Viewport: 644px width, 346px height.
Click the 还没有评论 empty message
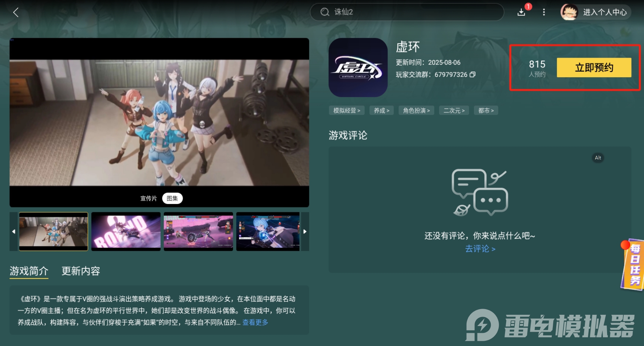[480, 236]
